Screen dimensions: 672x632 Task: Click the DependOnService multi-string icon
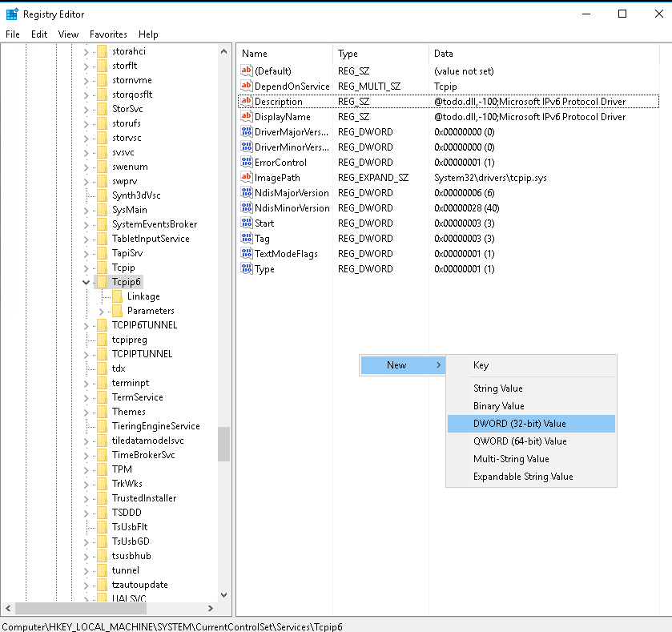(x=247, y=87)
